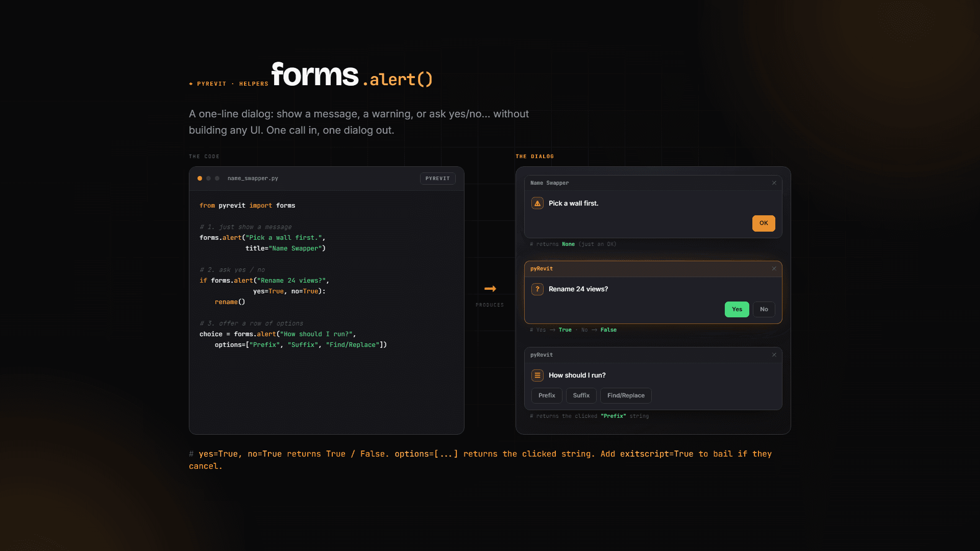Click the options list code line

[301, 345]
